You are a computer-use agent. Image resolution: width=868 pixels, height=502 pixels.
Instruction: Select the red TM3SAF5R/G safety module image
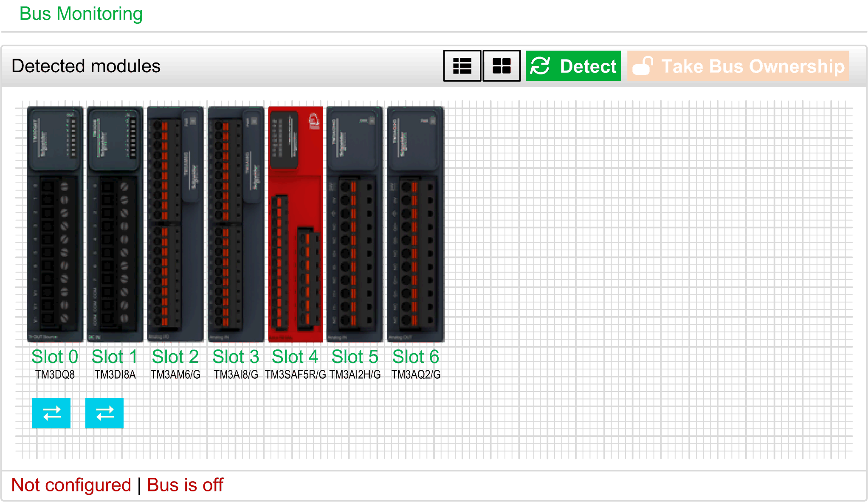296,224
